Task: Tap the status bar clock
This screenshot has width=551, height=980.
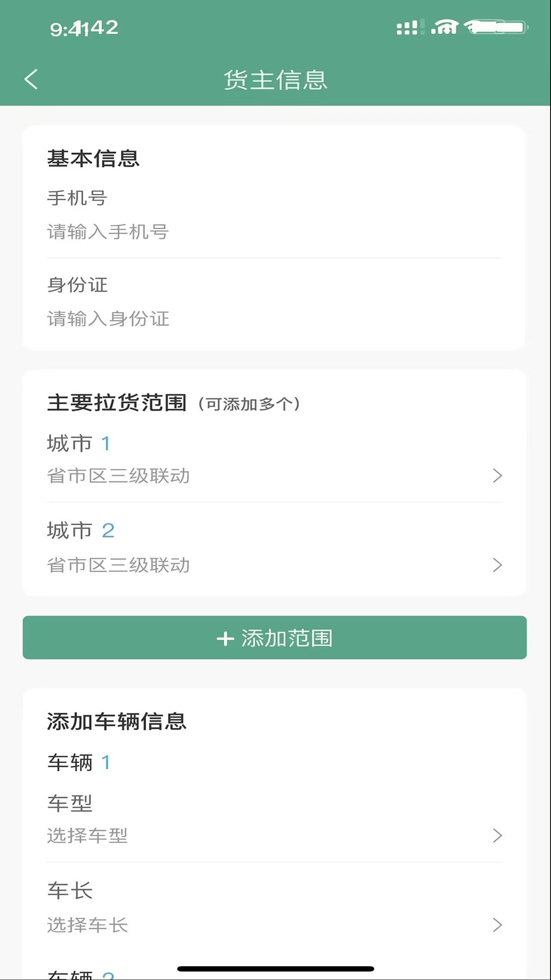Action: click(x=84, y=28)
